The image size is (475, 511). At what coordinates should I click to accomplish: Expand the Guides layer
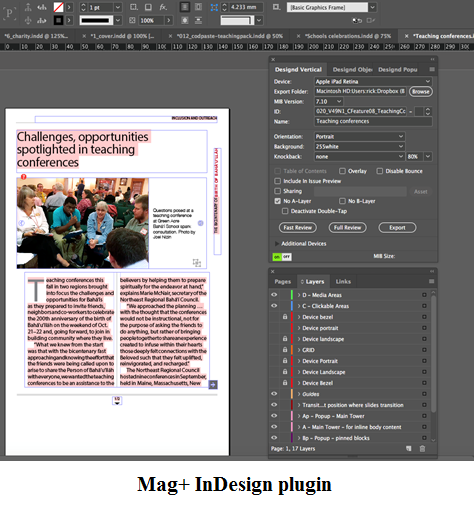click(299, 394)
